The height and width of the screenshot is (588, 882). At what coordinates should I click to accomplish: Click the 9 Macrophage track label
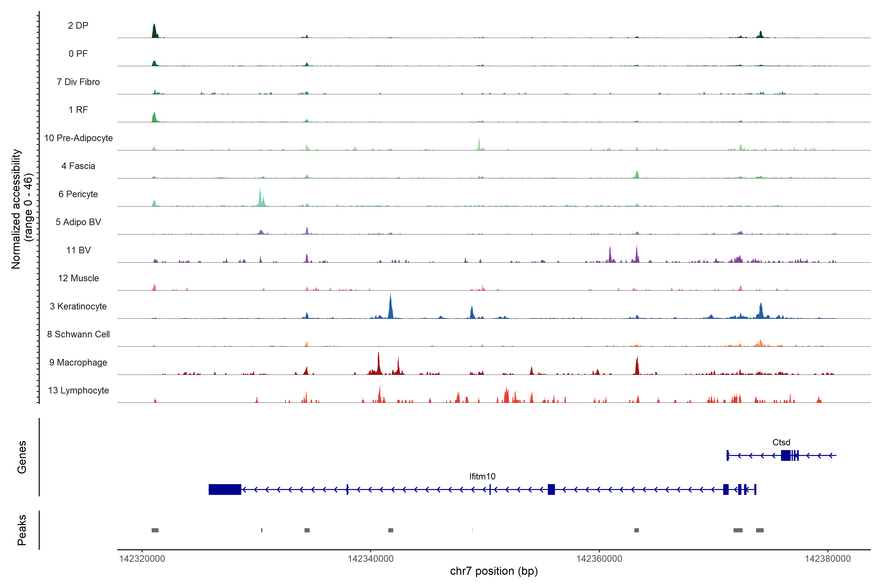(x=78, y=362)
